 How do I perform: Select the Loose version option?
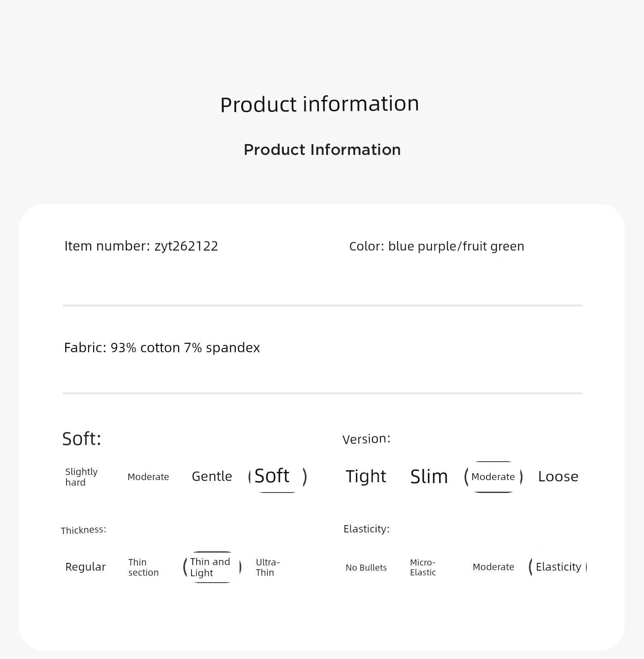pos(558,476)
